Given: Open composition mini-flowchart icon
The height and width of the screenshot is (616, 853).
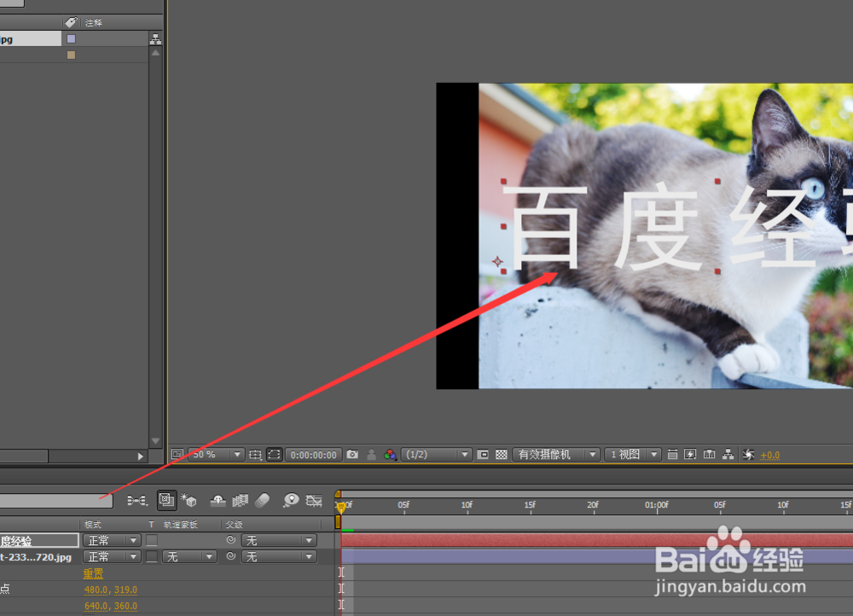Looking at the screenshot, I should [137, 500].
